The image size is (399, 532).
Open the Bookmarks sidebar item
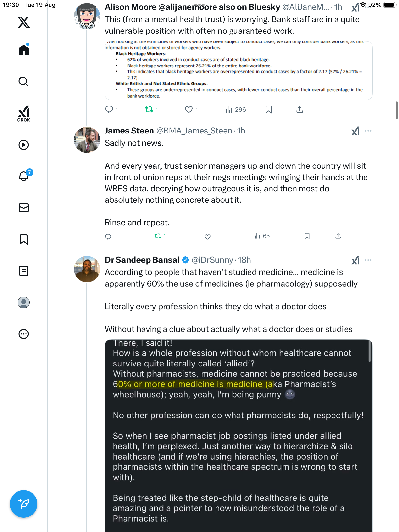tap(24, 239)
